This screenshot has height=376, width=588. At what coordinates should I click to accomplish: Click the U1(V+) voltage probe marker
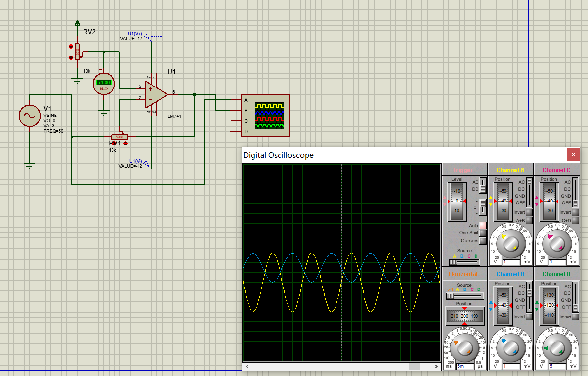click(147, 37)
